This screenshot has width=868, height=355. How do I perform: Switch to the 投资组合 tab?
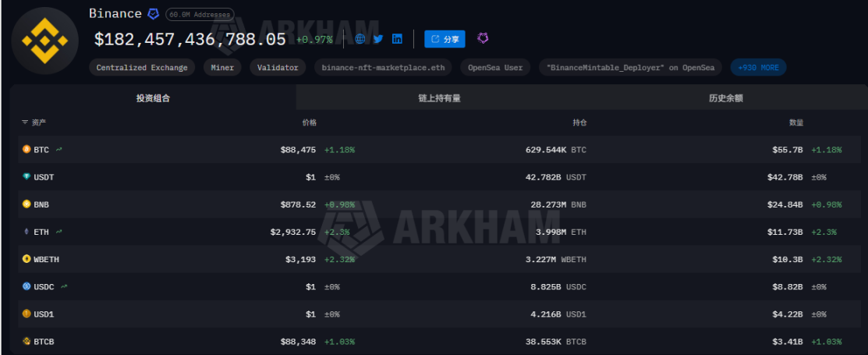(154, 98)
